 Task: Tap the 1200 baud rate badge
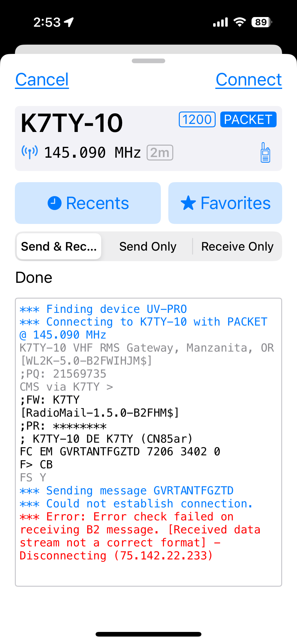pos(197,119)
